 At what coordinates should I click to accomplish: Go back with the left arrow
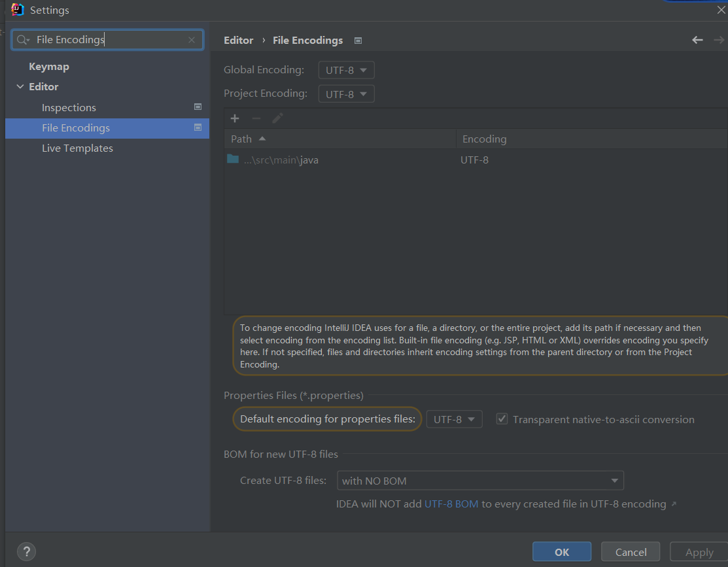[x=697, y=40]
